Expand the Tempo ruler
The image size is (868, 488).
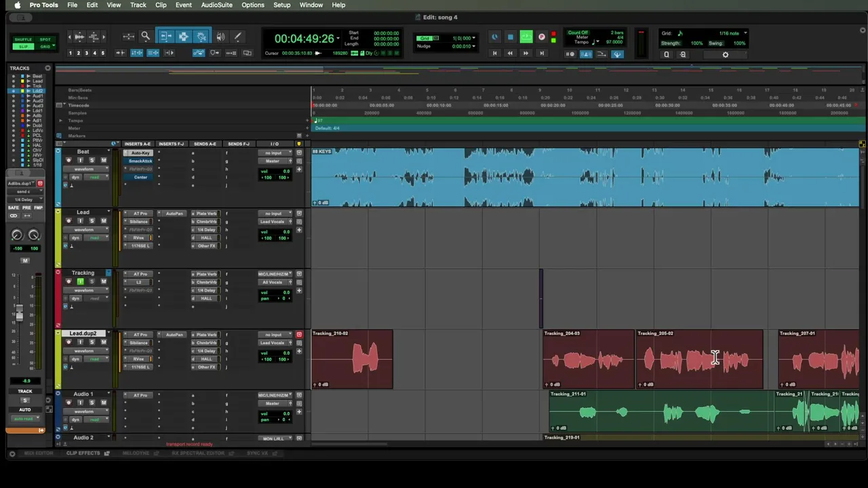[x=60, y=121]
